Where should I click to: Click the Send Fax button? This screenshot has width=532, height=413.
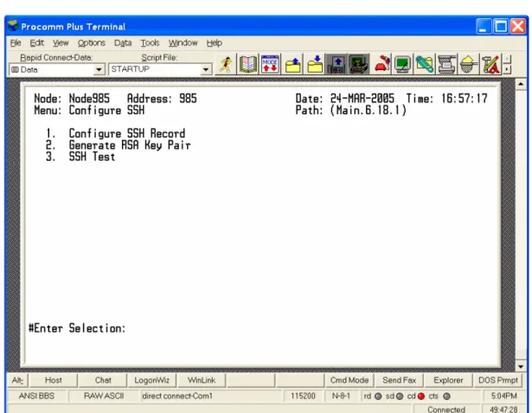[x=399, y=380]
